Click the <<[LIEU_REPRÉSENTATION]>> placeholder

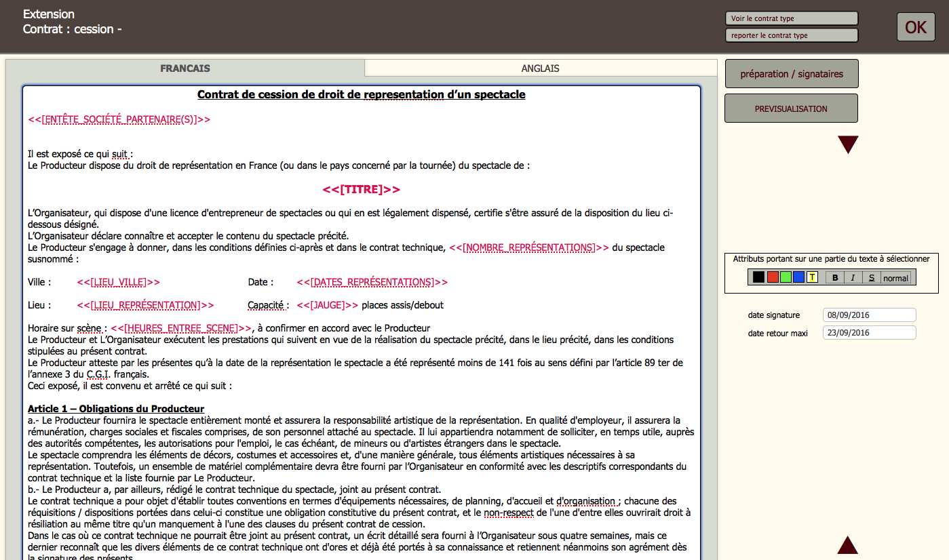(x=146, y=305)
